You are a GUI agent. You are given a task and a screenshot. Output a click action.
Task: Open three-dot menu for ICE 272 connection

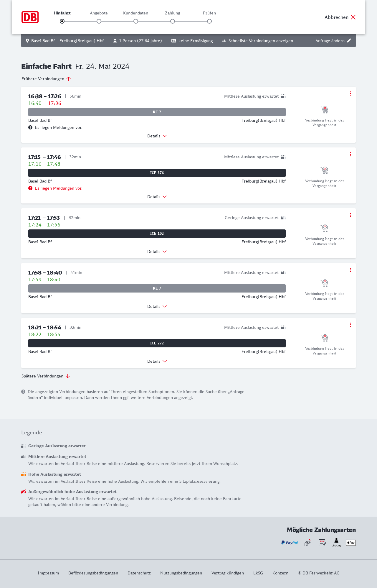[x=350, y=325]
